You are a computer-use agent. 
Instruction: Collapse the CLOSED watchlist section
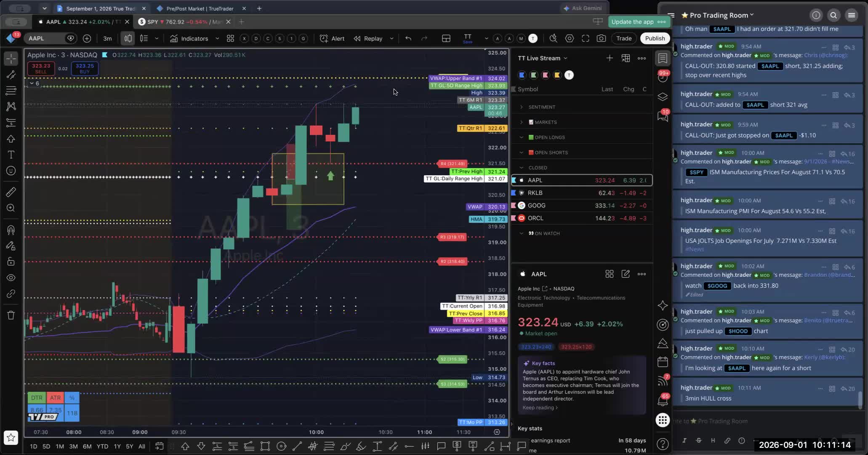click(x=522, y=168)
